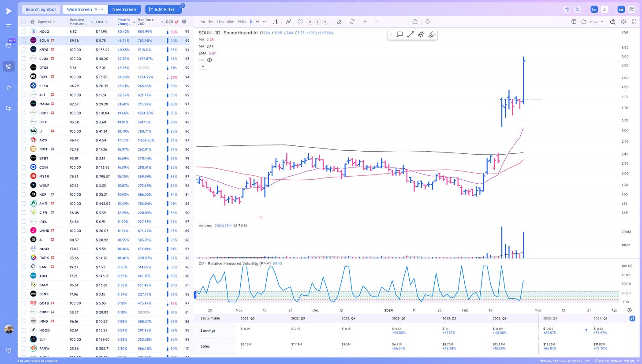This screenshot has width=642, height=364.
Task: Click the New Screen button
Action: coord(124,9)
